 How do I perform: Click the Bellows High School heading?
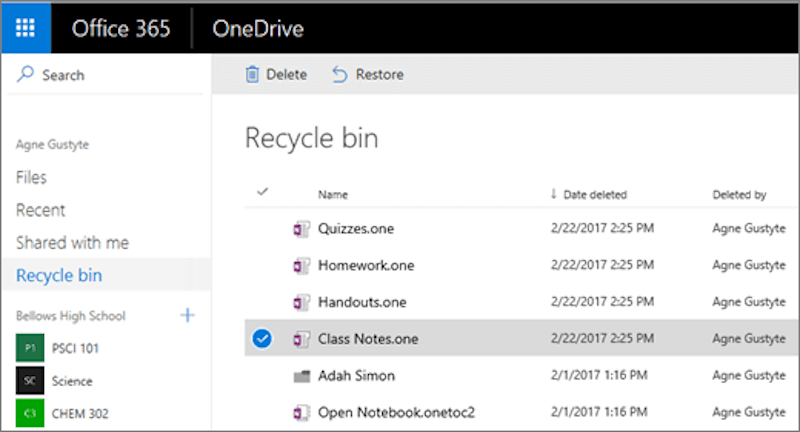coord(70,316)
